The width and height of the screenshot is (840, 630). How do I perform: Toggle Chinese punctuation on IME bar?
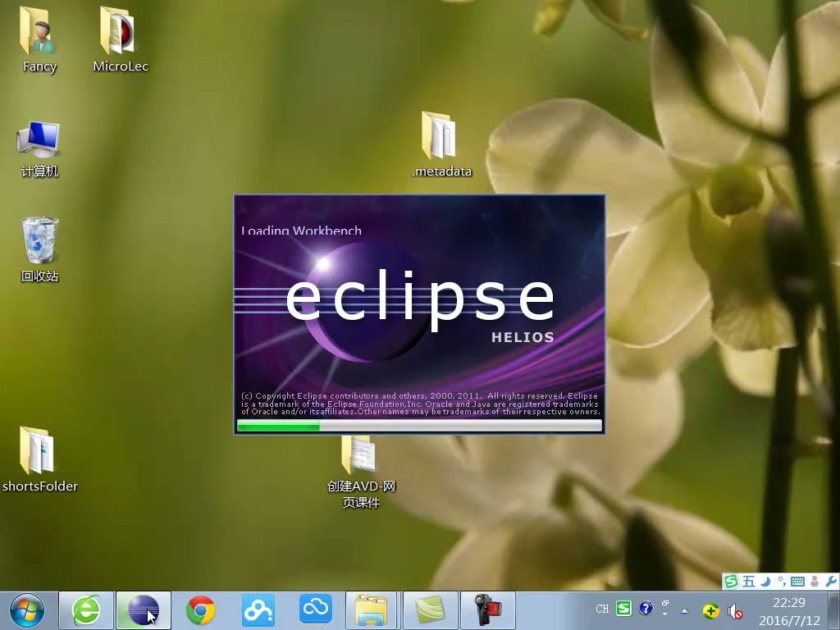782,582
